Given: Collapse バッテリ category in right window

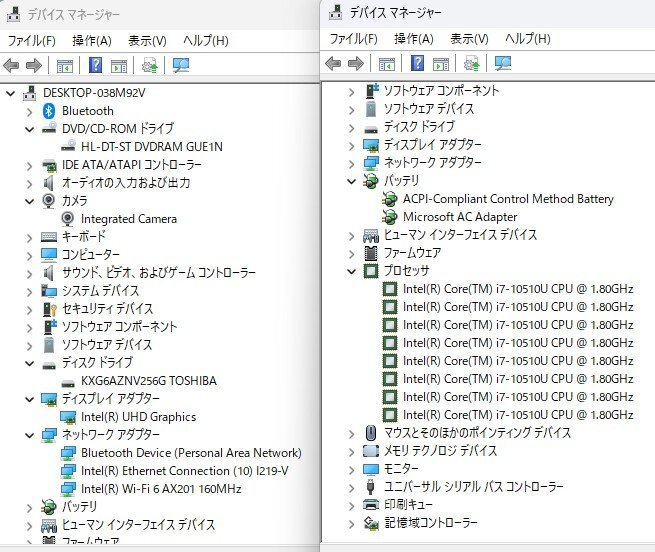Looking at the screenshot, I should [x=351, y=181].
